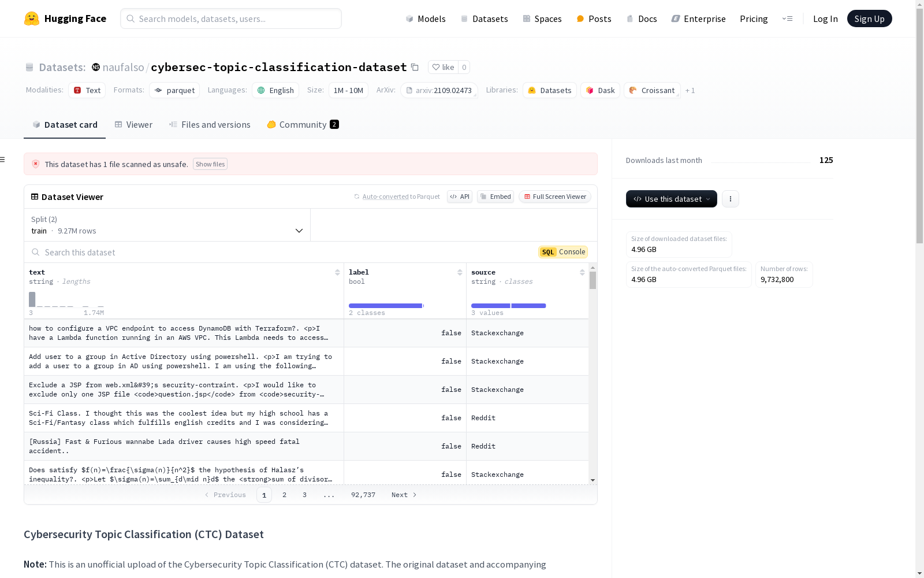924x578 pixels.
Task: Open Files and versions tab
Action: (x=210, y=125)
